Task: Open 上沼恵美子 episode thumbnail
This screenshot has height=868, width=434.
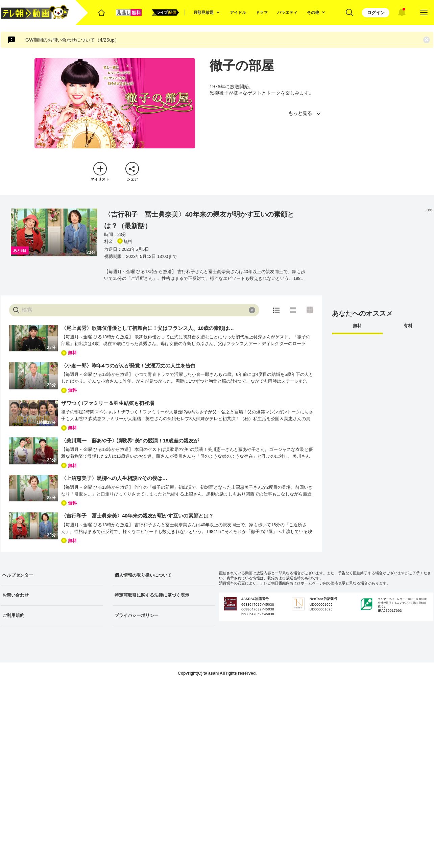Action: pyautogui.click(x=33, y=488)
